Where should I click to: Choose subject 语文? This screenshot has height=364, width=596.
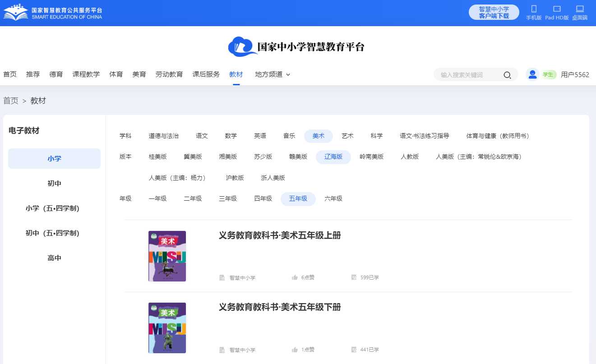click(202, 136)
